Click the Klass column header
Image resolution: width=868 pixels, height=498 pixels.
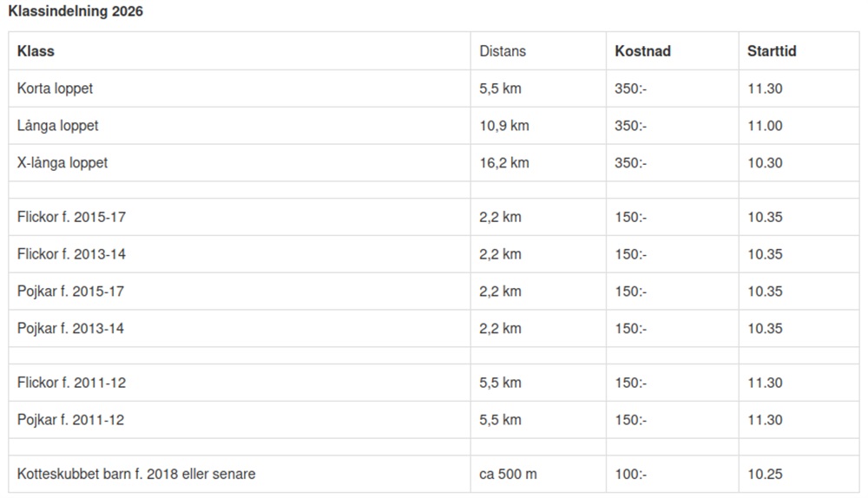click(x=36, y=51)
